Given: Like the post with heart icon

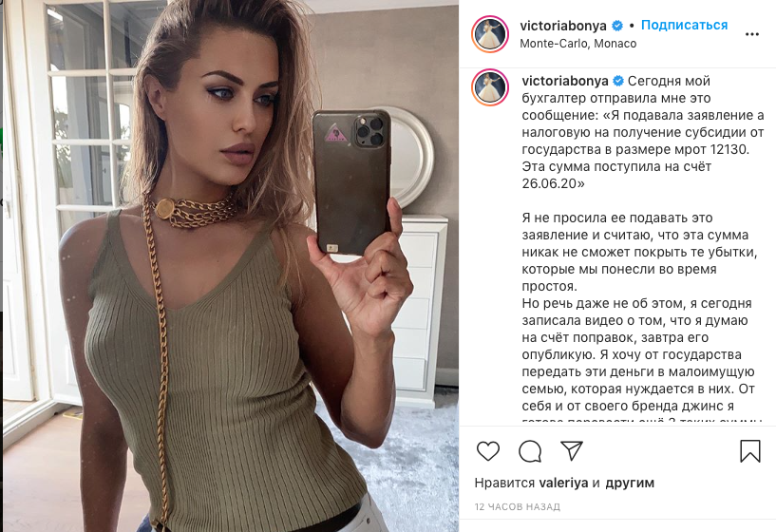Looking at the screenshot, I should (x=488, y=451).
